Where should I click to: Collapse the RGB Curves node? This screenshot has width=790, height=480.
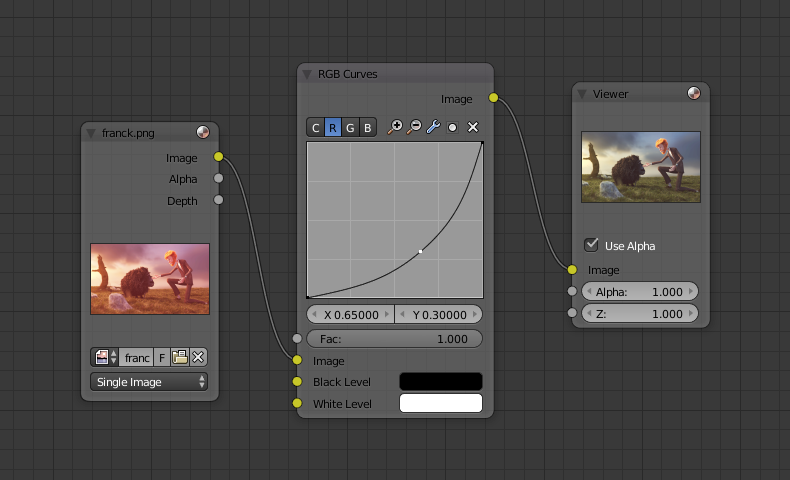point(307,74)
